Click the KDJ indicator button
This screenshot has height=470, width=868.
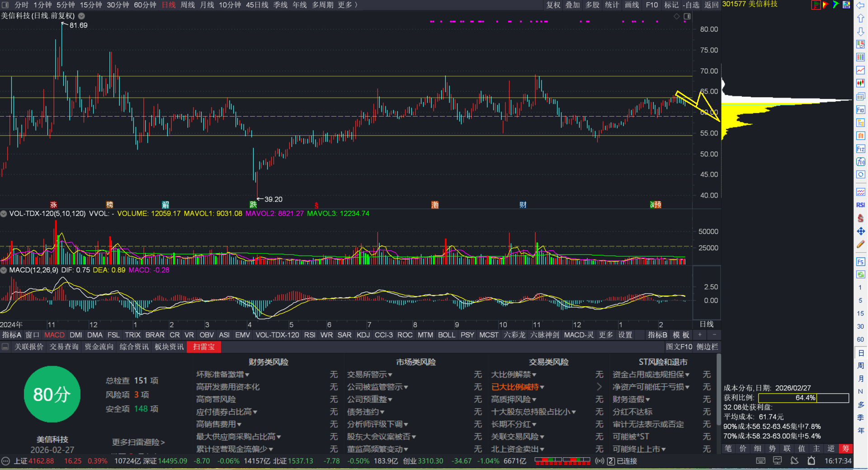[363, 335]
